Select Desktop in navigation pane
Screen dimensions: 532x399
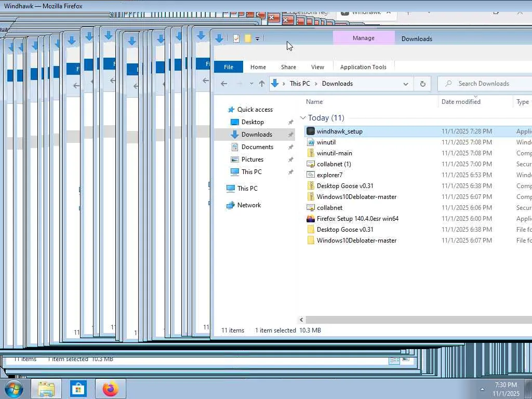pos(252,122)
